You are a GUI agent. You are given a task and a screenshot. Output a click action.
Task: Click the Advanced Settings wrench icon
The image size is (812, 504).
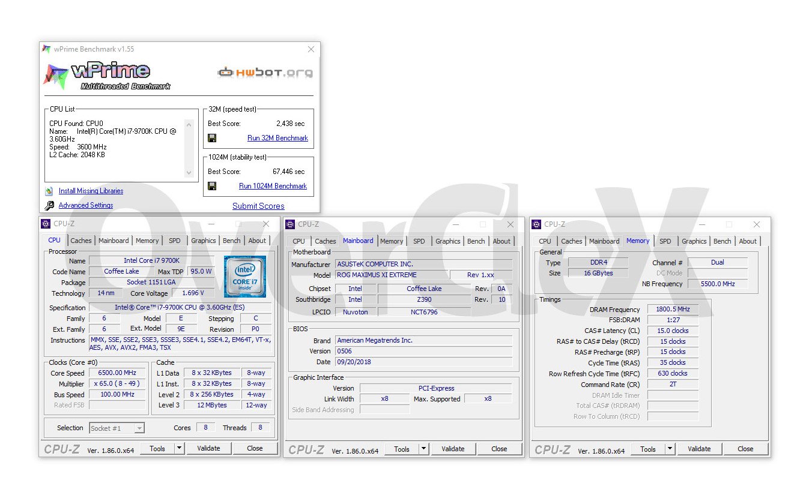click(x=49, y=206)
